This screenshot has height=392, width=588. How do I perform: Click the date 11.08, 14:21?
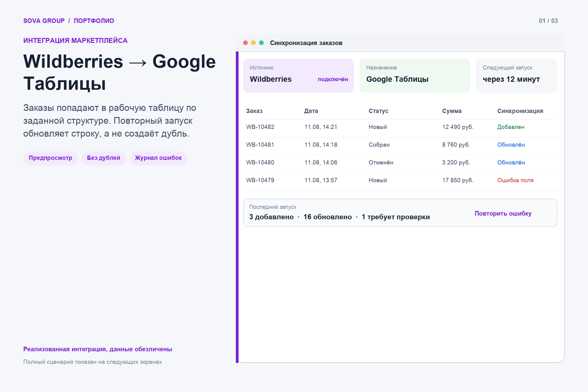pyautogui.click(x=321, y=127)
